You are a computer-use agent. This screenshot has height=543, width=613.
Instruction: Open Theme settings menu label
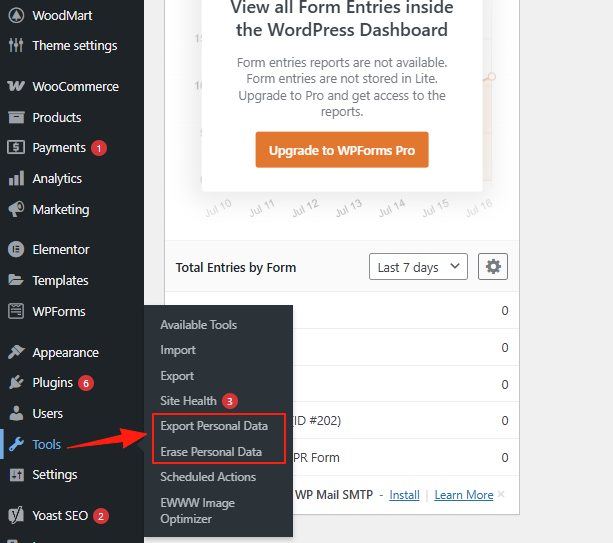75,46
